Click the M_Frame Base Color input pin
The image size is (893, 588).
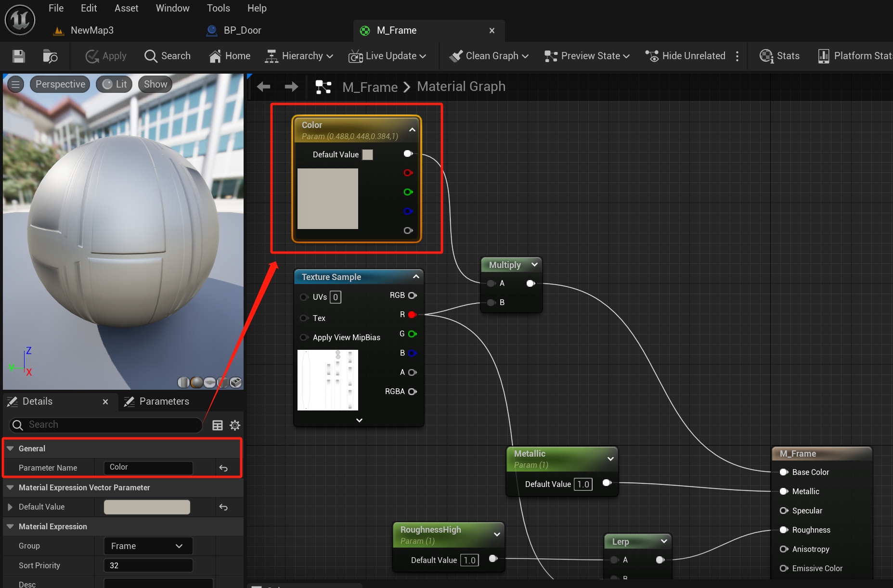pos(784,472)
